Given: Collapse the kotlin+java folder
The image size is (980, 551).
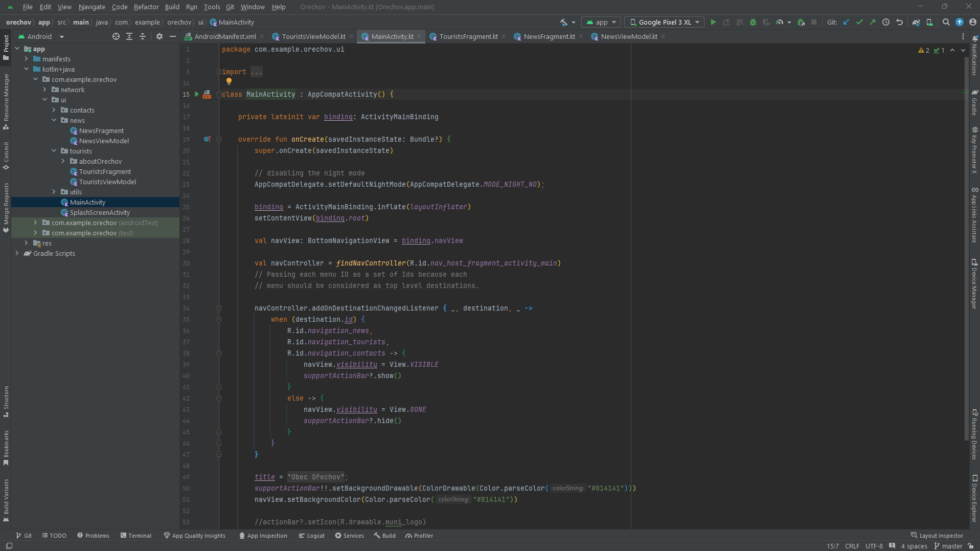Looking at the screenshot, I should click(x=26, y=69).
